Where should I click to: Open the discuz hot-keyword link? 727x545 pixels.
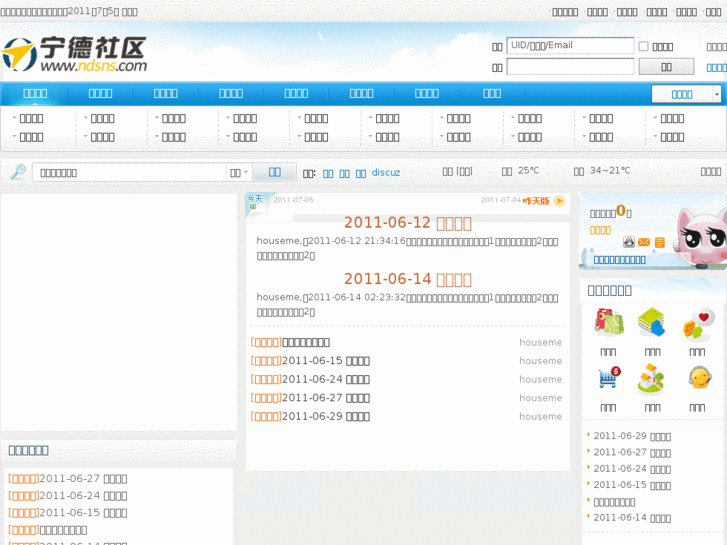[x=386, y=173]
